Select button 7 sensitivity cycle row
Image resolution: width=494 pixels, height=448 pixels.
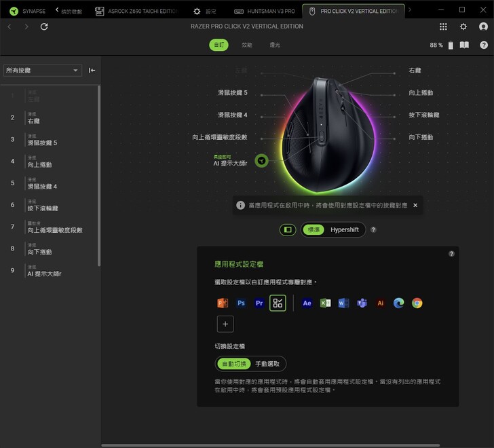pyautogui.click(x=50, y=227)
